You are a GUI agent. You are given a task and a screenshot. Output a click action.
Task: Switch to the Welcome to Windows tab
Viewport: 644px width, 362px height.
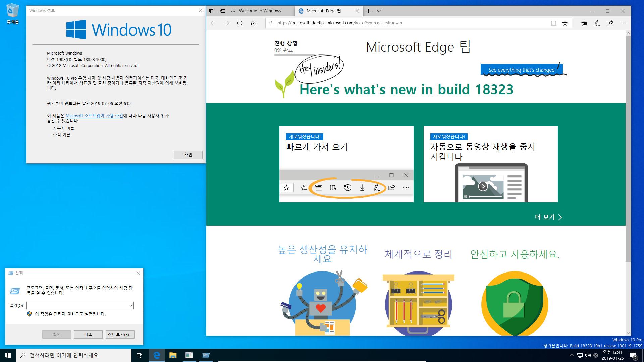click(x=262, y=11)
